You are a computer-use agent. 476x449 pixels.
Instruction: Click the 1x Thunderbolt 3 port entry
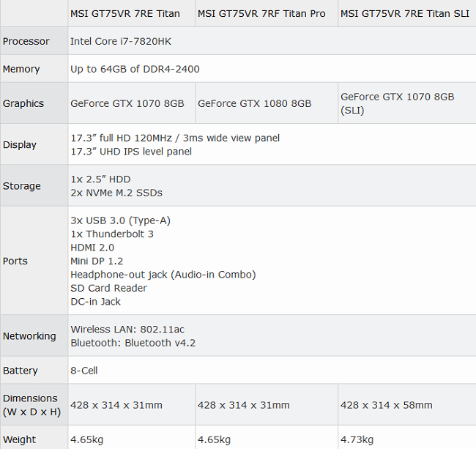[x=111, y=234]
